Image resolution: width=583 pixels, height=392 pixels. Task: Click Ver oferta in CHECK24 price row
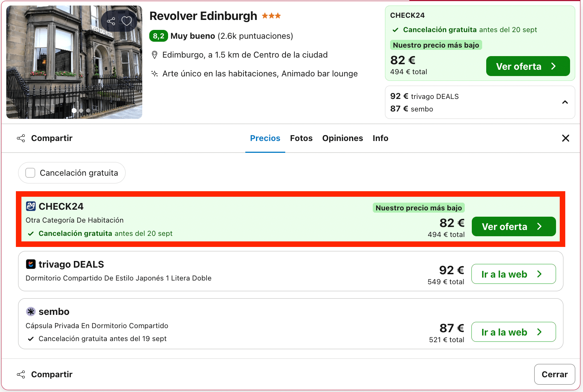[514, 226]
